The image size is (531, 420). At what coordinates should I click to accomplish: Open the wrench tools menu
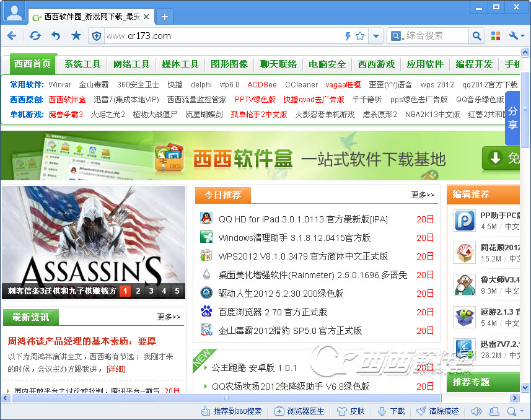click(x=516, y=36)
